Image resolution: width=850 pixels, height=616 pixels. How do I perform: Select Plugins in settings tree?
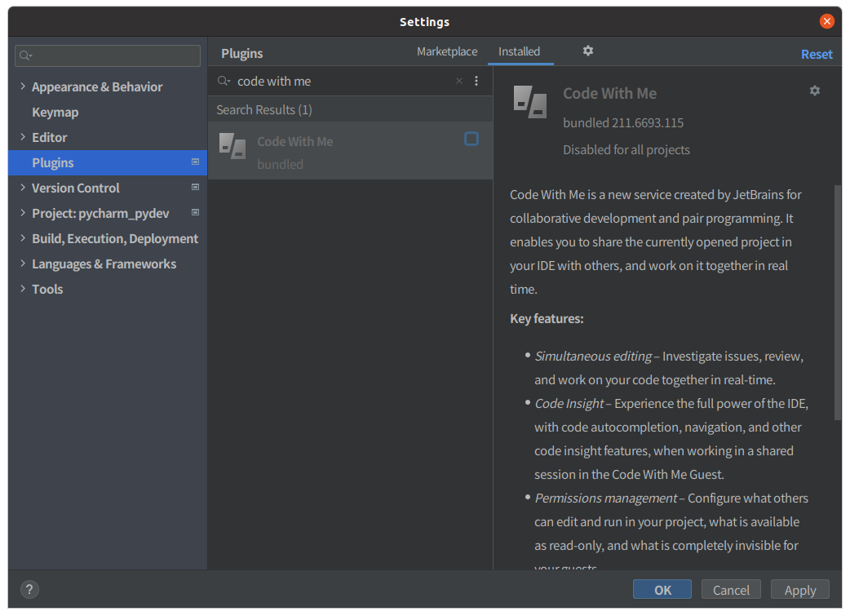tap(108, 162)
